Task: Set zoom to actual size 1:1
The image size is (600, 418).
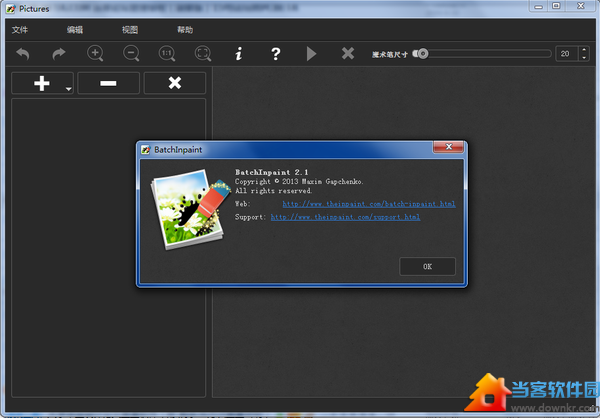Action: point(167,53)
